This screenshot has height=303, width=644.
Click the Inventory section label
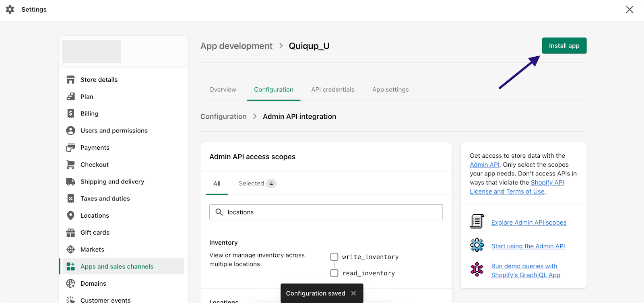click(x=223, y=243)
